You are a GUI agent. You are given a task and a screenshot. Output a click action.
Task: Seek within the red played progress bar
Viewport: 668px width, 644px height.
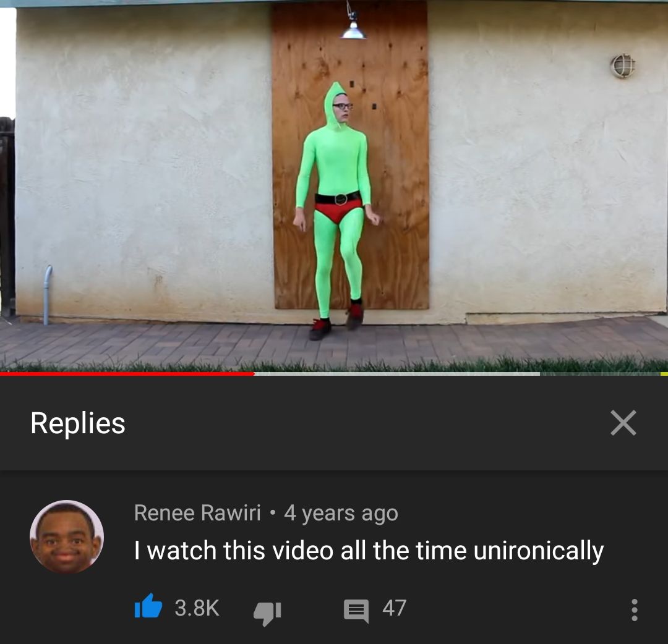[x=127, y=374]
